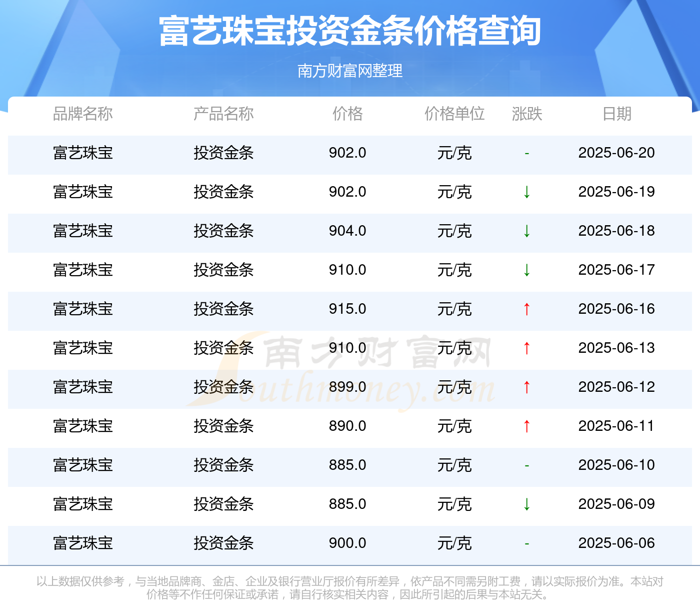
Task: Click the green down arrow for 2025-06-17
Action: 526,270
